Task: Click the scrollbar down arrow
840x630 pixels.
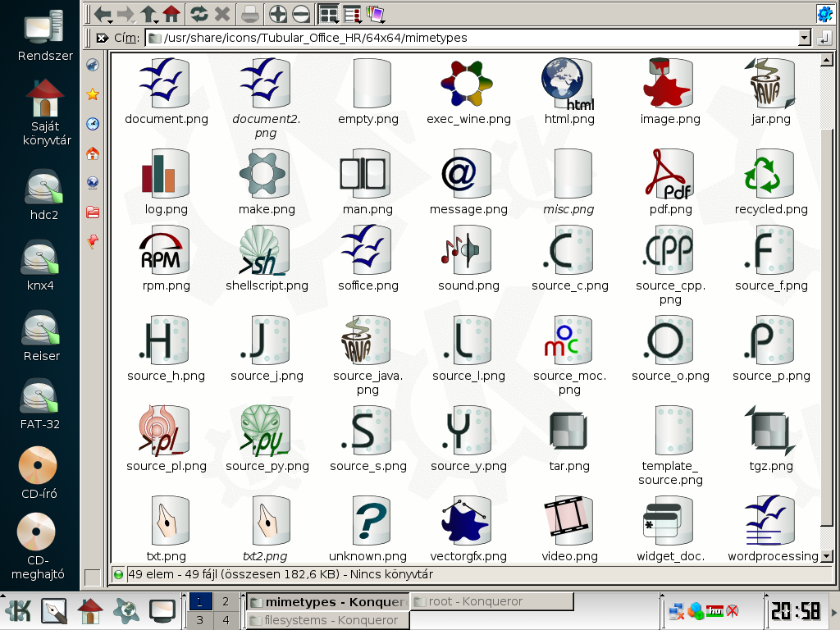Action: pyautogui.click(x=827, y=557)
